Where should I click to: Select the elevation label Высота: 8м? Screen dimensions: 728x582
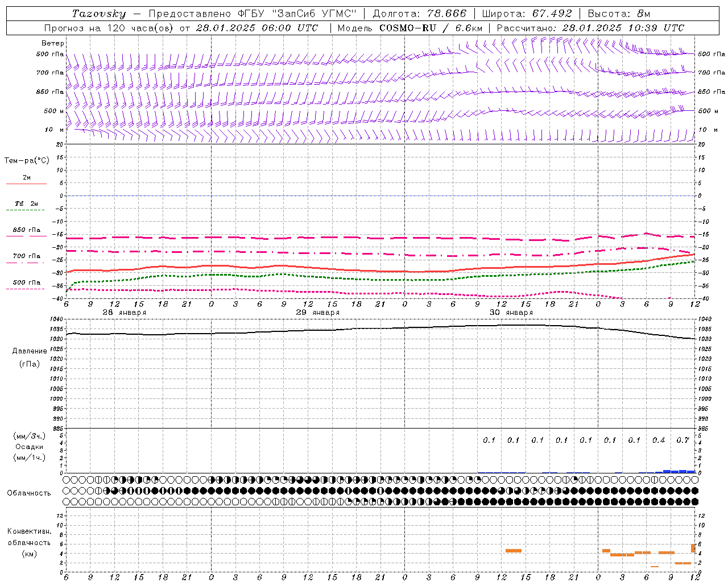click(x=619, y=14)
